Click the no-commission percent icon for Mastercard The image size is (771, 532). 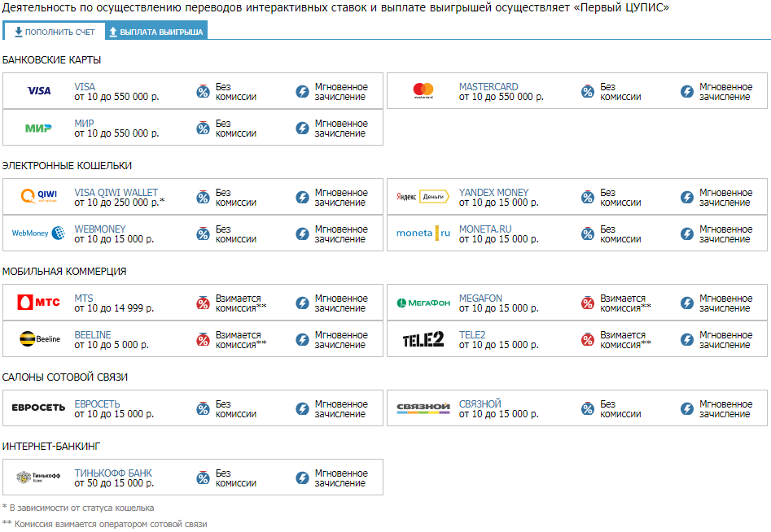click(x=588, y=91)
